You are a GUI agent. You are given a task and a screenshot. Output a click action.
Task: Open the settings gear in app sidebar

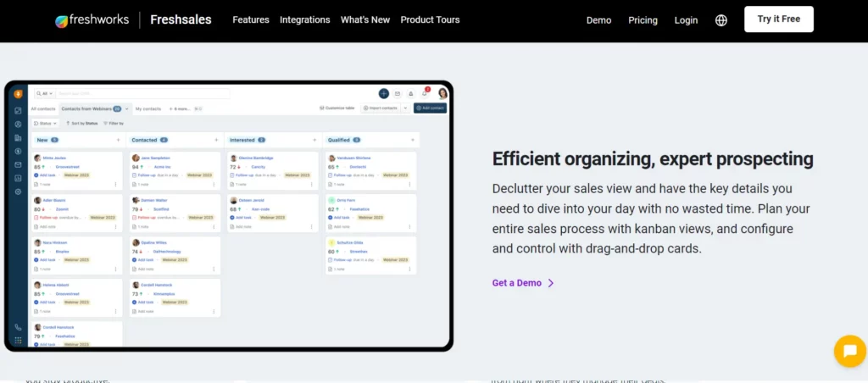click(x=19, y=191)
